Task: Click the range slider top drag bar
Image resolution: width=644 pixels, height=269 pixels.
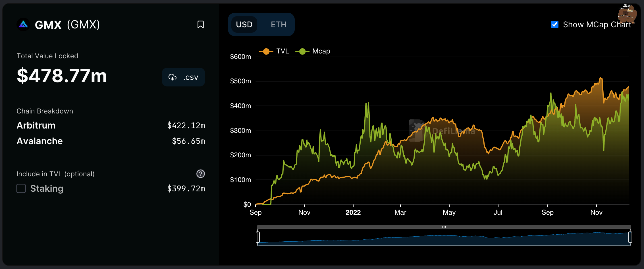Action: (444, 227)
